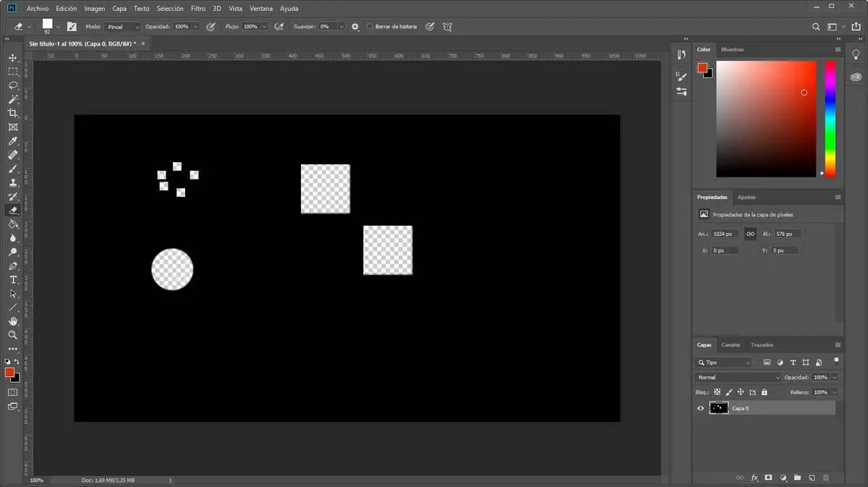The height and width of the screenshot is (487, 868).
Task: Open the brush preset picker arrow
Action: coord(58,27)
